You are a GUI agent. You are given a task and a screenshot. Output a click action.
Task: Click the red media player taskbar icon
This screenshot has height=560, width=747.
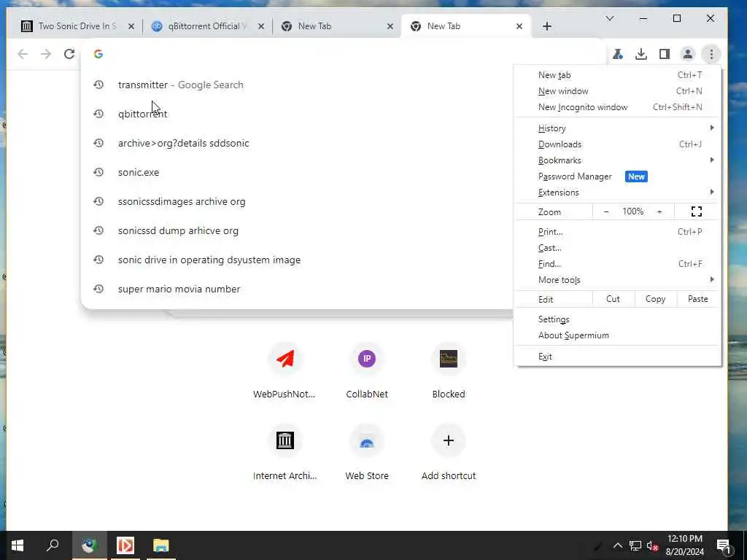click(125, 545)
